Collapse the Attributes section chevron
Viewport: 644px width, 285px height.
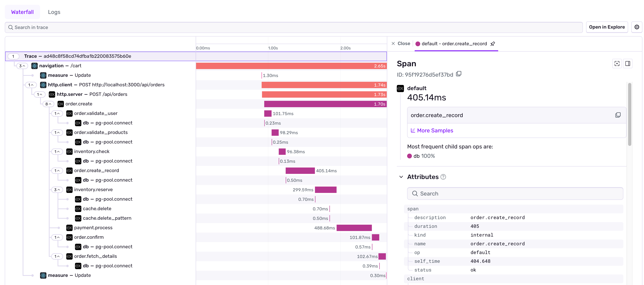(x=401, y=177)
